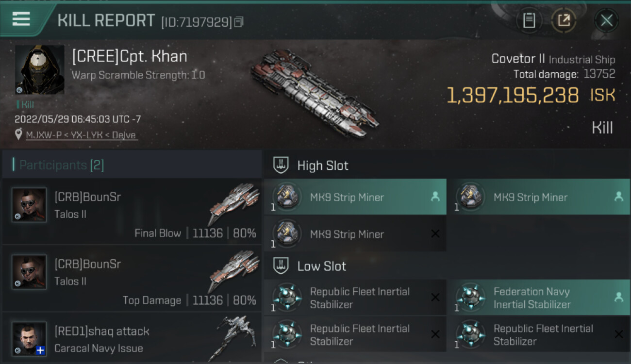Viewport: 631px width, 364px height.
Task: Collapse the Low Slot section
Action: pyautogui.click(x=322, y=266)
